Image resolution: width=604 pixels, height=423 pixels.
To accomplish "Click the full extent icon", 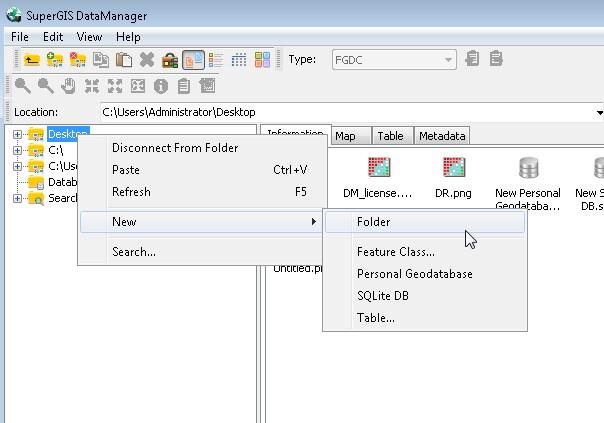I will (138, 86).
